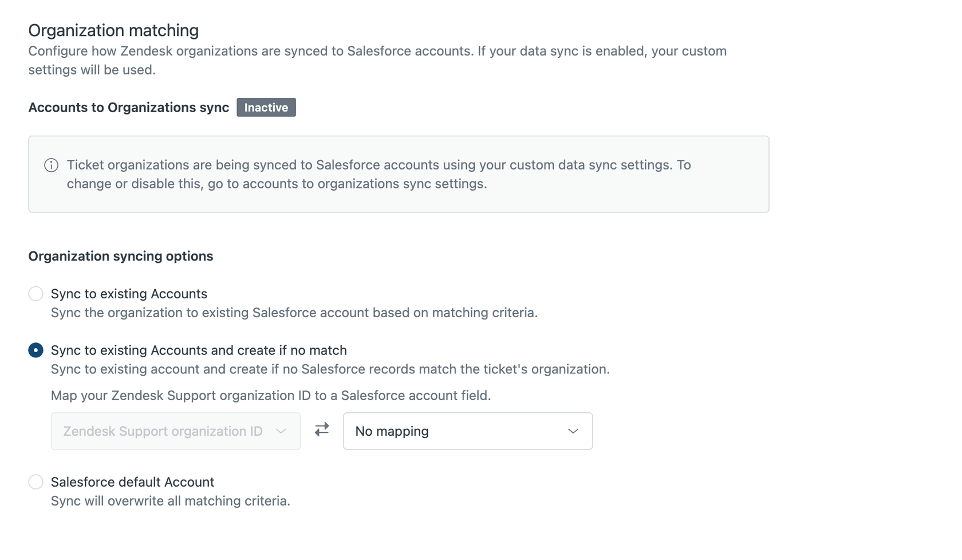Click the Salesforce default Account description text
The height and width of the screenshot is (560, 962).
coord(170,500)
